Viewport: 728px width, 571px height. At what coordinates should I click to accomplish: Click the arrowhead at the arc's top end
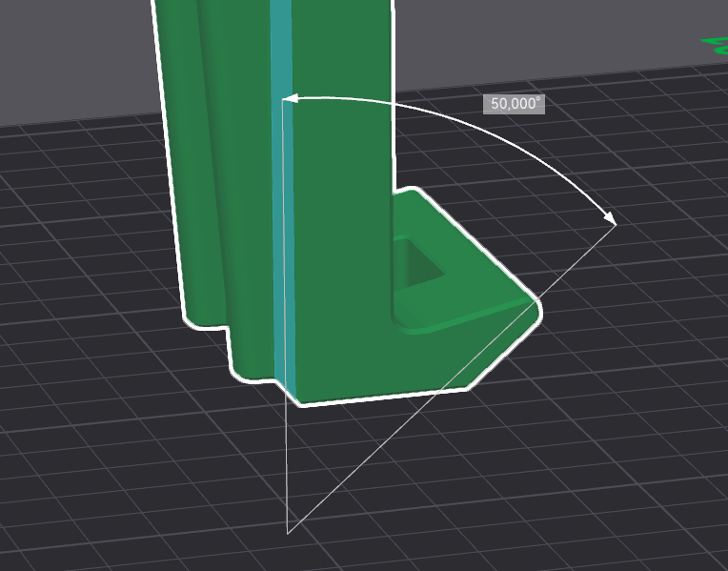(291, 98)
